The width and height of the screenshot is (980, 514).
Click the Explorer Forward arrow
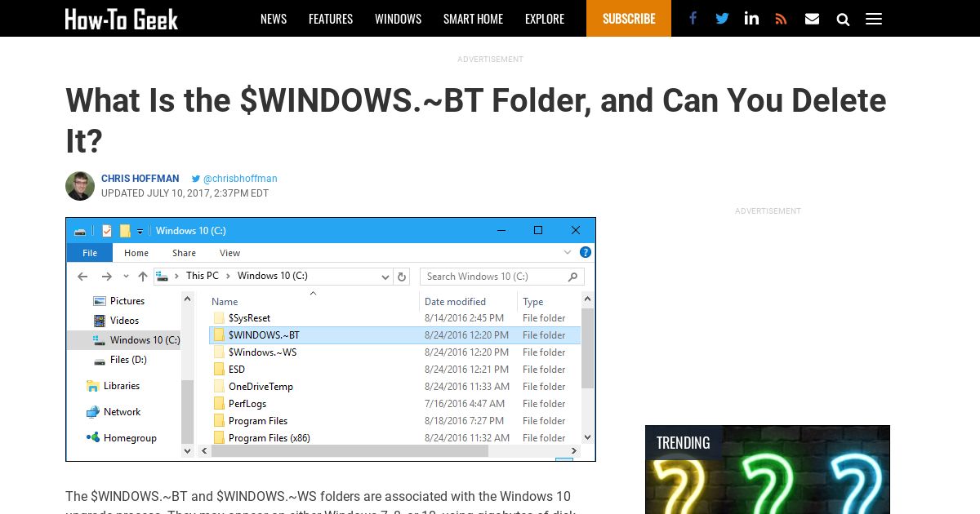106,277
